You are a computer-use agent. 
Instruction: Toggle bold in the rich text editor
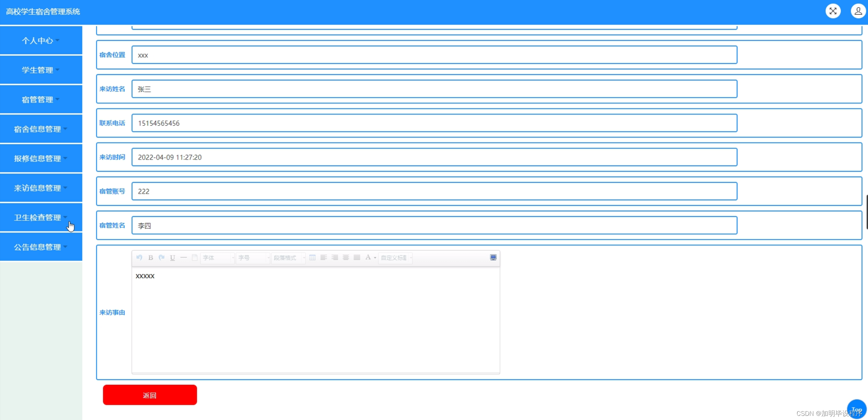tap(151, 258)
